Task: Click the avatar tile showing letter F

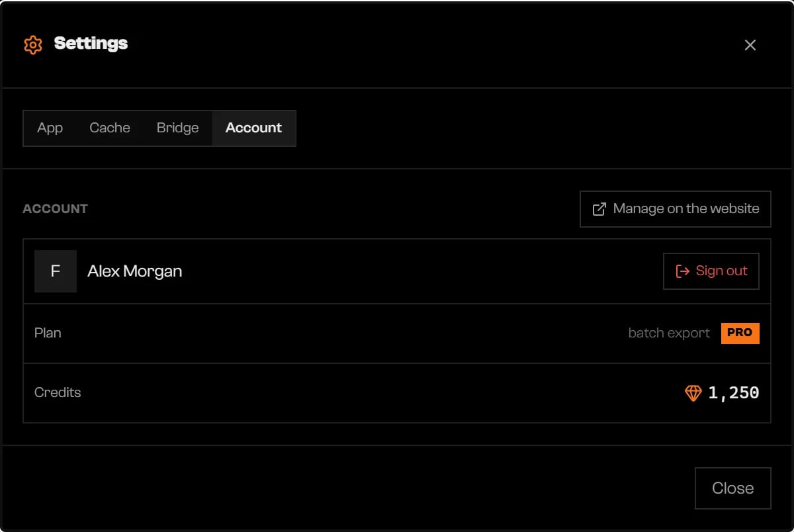Action: point(56,271)
